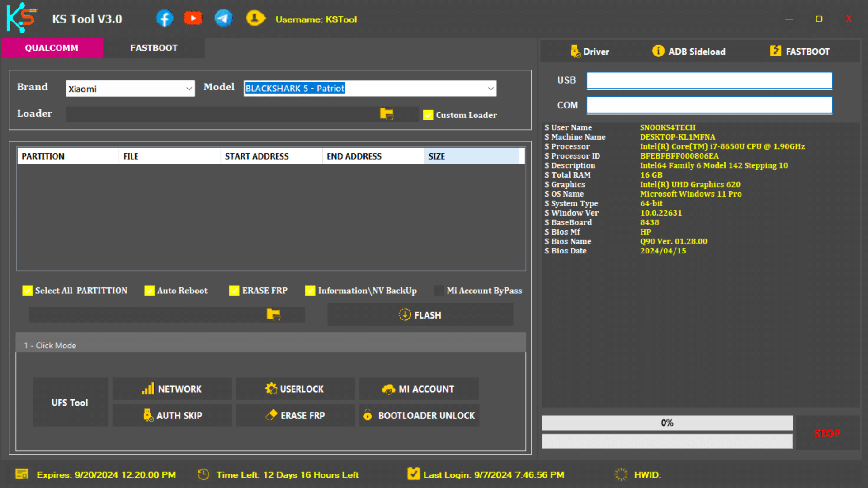Switch to the QUALCOMM tab
868x488 pixels.
point(52,48)
